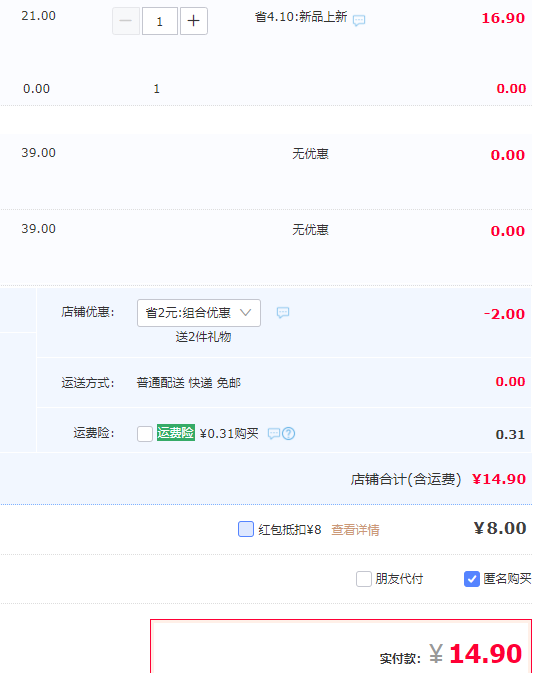The height and width of the screenshot is (673, 542).
Task: Click 普通配送 快递 免邮 shipping method
Action: pos(188,382)
